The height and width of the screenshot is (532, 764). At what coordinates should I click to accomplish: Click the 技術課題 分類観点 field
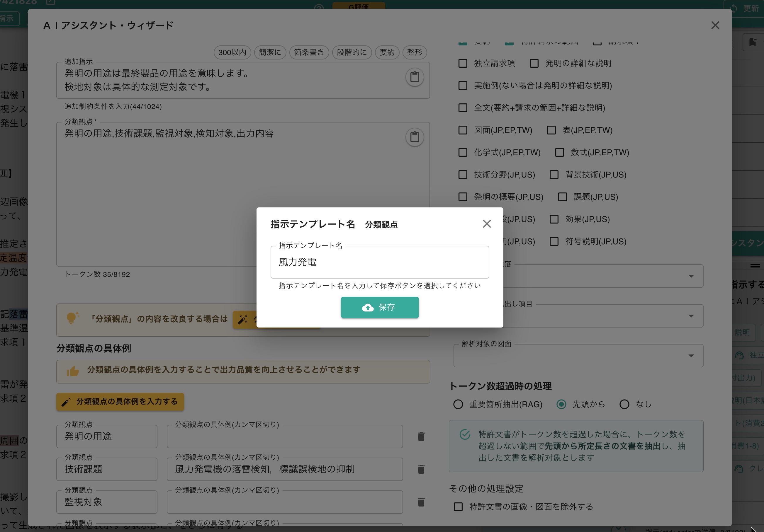tap(107, 469)
